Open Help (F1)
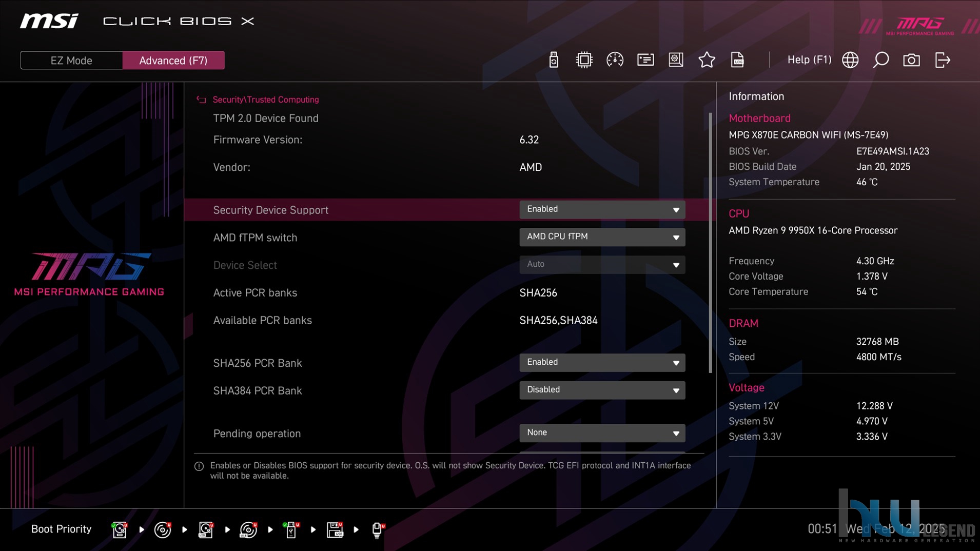Screen dimensions: 980x551 (809, 60)
